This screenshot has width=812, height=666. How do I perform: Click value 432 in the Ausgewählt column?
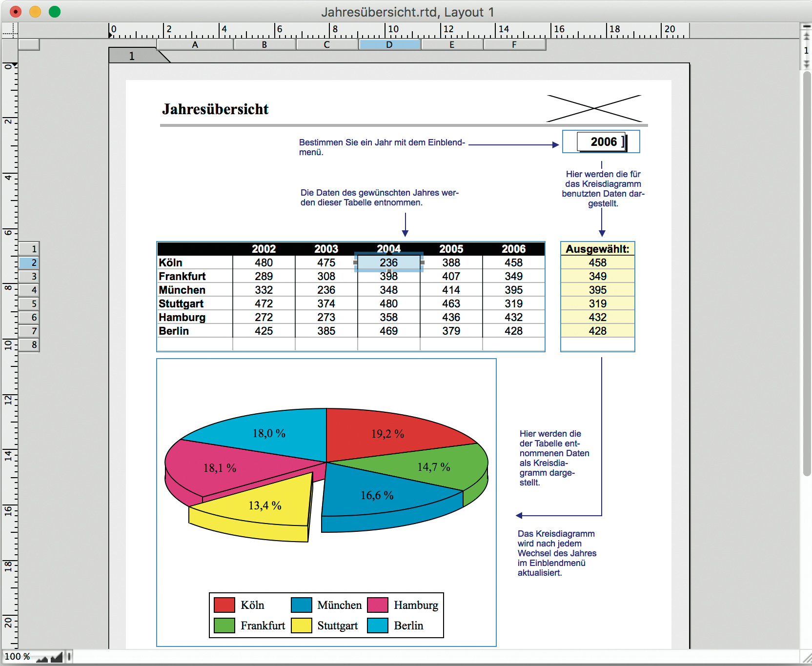pos(598,317)
